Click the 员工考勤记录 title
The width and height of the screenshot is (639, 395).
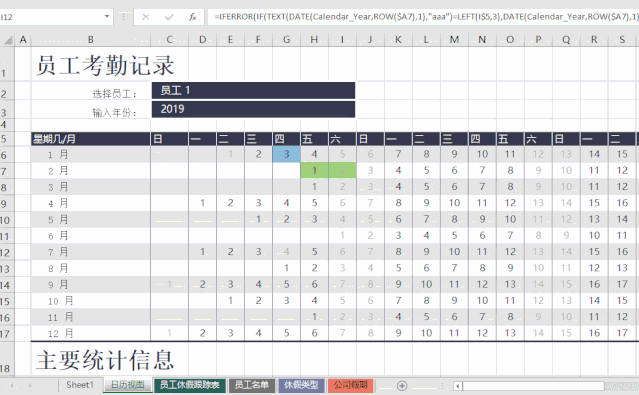point(105,65)
